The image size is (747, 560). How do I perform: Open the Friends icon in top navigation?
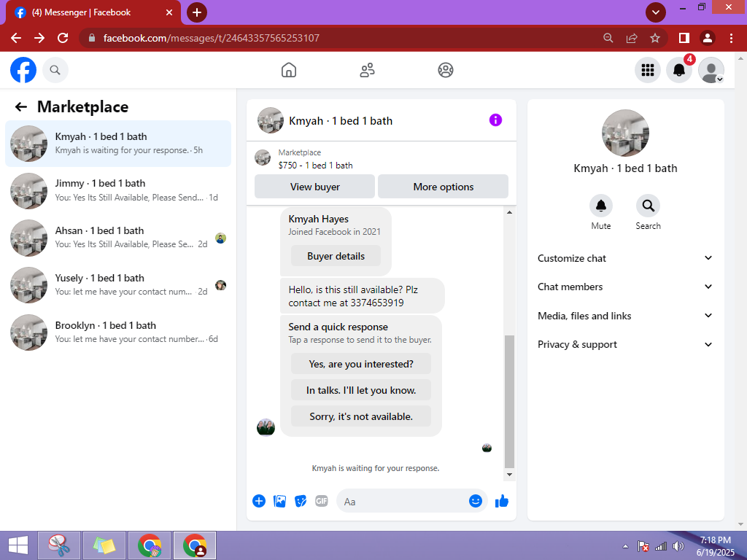point(367,70)
